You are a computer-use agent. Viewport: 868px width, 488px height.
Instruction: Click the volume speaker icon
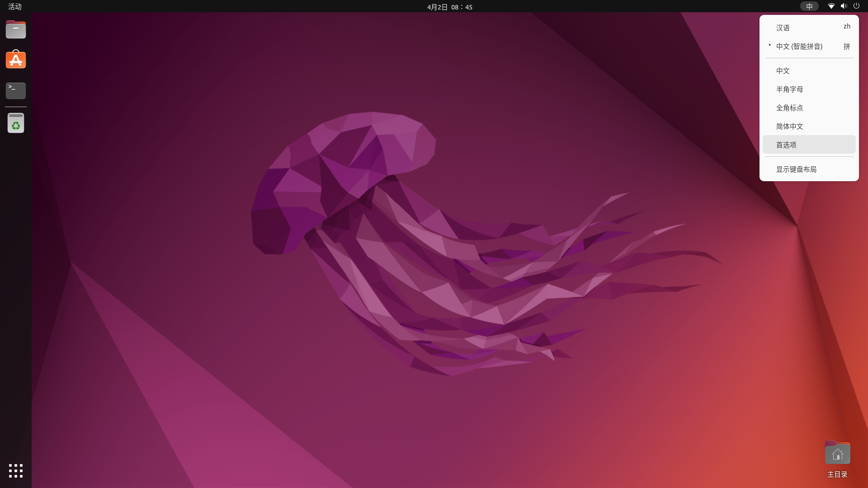(844, 6)
